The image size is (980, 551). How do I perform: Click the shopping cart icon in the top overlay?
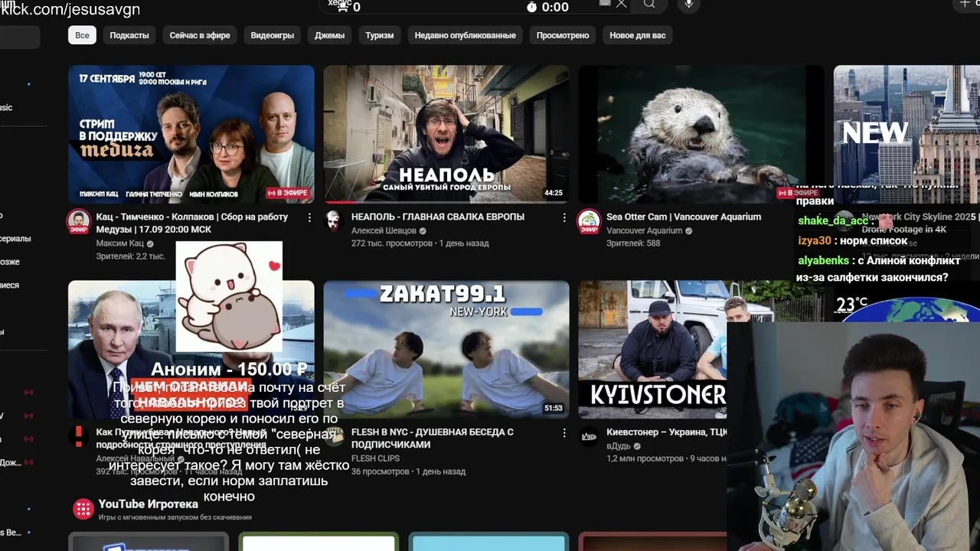point(342,7)
